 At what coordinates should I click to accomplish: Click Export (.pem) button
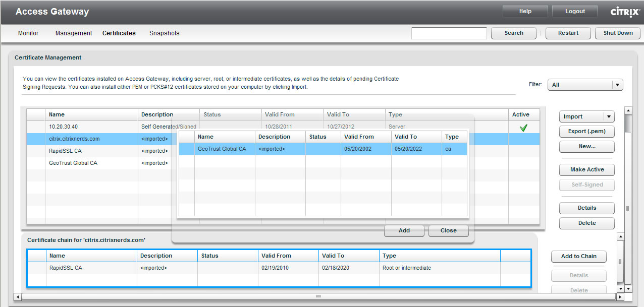click(587, 132)
